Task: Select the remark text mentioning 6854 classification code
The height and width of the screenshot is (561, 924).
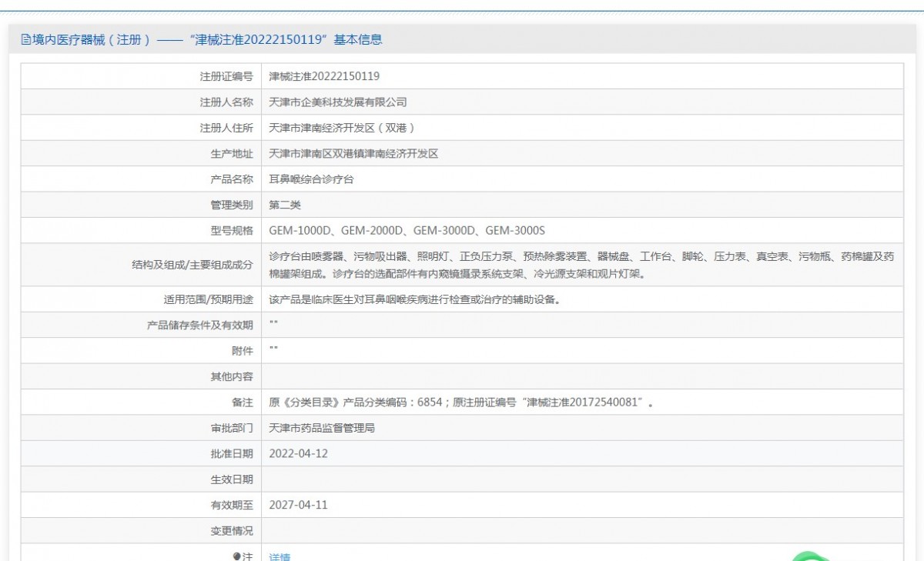Action: click(x=461, y=402)
